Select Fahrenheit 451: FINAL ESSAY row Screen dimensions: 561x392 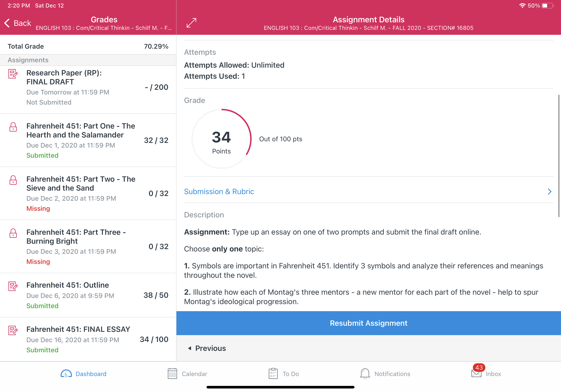point(88,339)
